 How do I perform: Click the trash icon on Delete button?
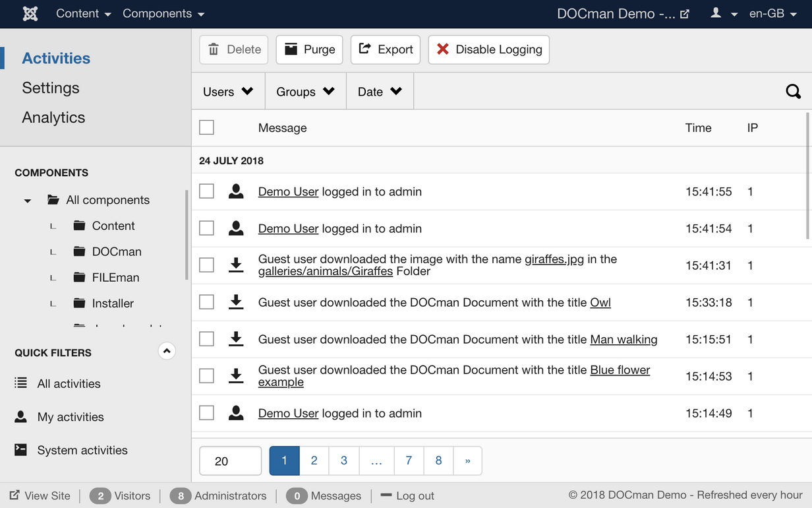[214, 49]
